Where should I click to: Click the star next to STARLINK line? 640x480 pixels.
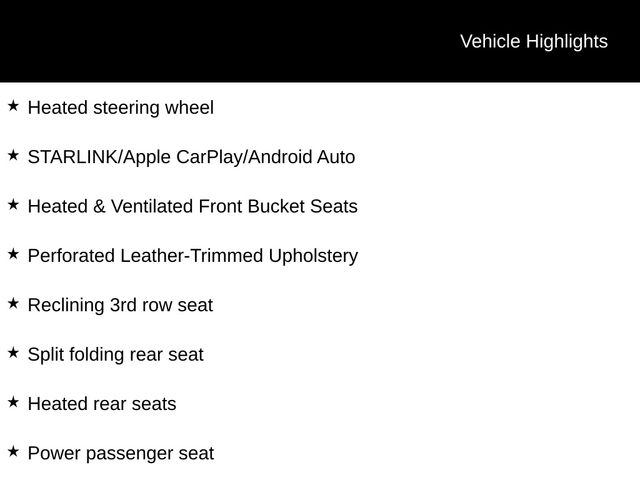[13, 155]
